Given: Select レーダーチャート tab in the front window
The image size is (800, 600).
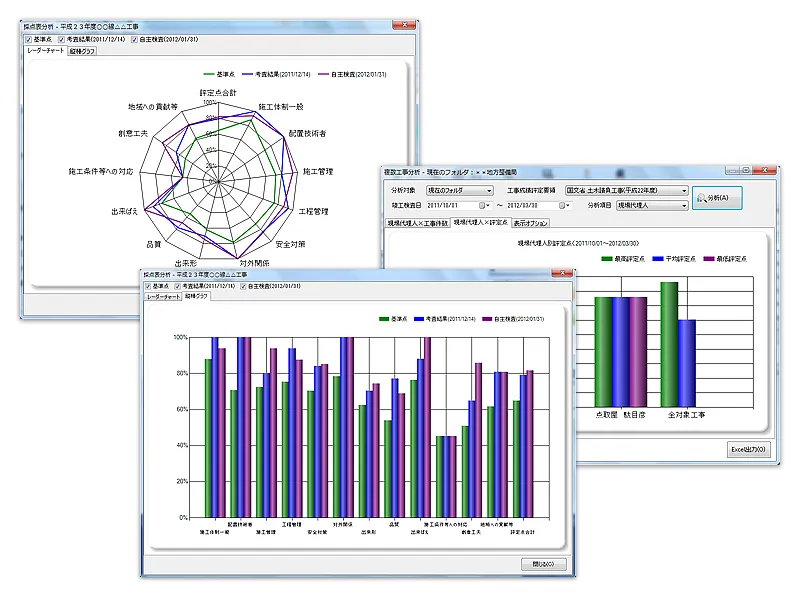Looking at the screenshot, I should (163, 296).
